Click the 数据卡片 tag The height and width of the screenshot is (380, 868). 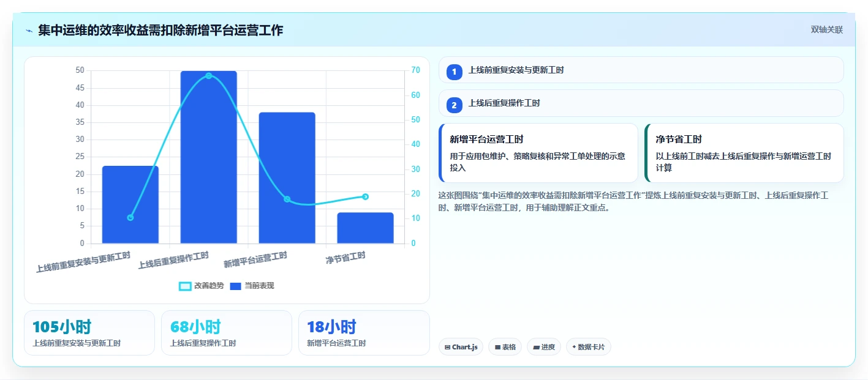pos(588,347)
